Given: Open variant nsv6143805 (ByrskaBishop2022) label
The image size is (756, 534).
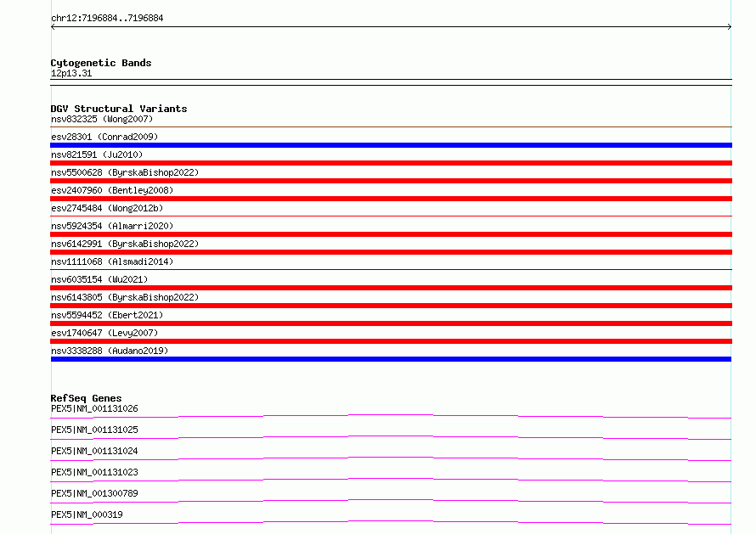Looking at the screenshot, I should coord(125,297).
